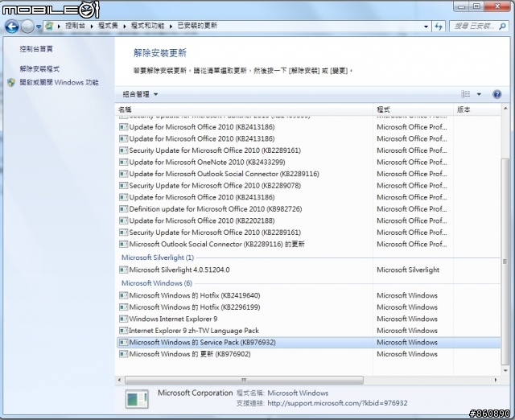Viewport: 515px width, 420px height.
Task: Change view with the view icon button
Action: (466, 94)
